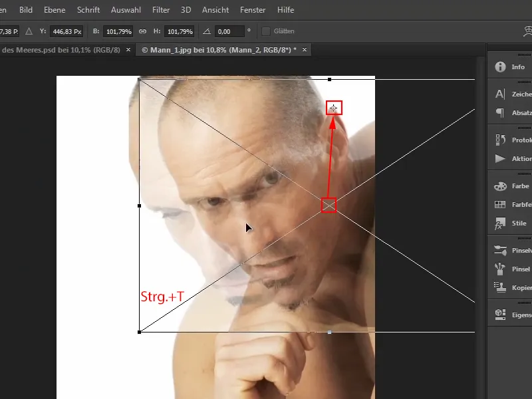Image resolution: width=532 pixels, height=399 pixels.
Task: Click the top-left corner transform handle
Action: pyautogui.click(x=139, y=79)
